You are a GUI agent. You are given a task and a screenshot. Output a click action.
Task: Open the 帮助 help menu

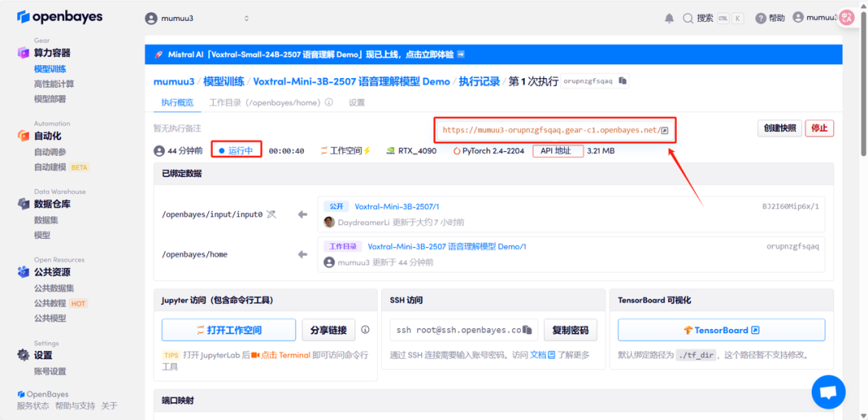point(770,18)
